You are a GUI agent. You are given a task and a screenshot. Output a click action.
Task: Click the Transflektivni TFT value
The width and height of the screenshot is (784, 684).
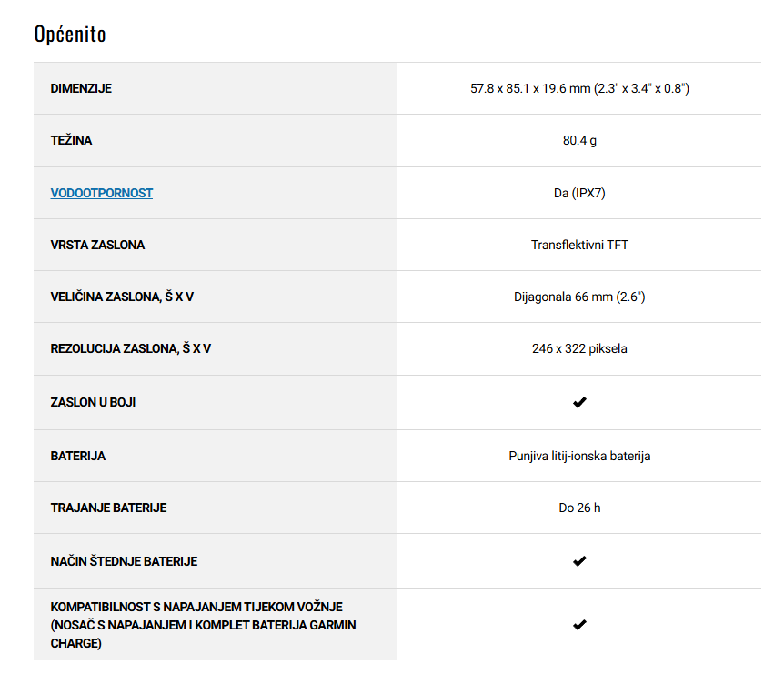579,245
